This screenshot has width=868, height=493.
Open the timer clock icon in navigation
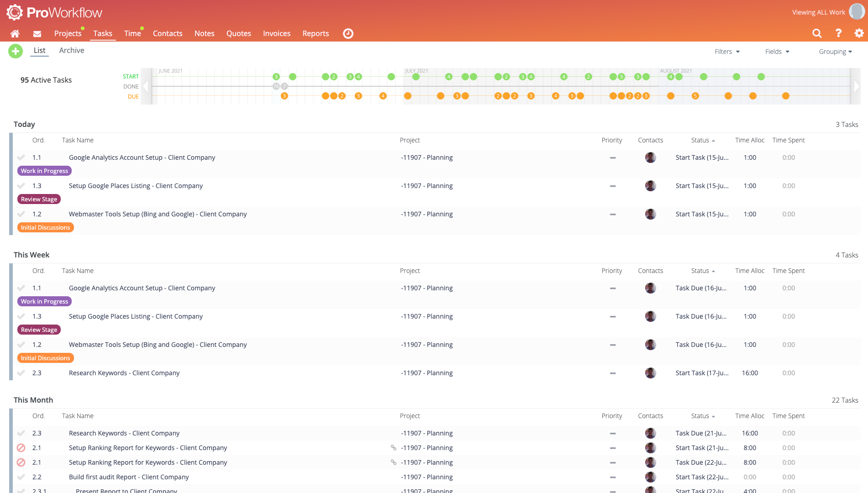348,33
